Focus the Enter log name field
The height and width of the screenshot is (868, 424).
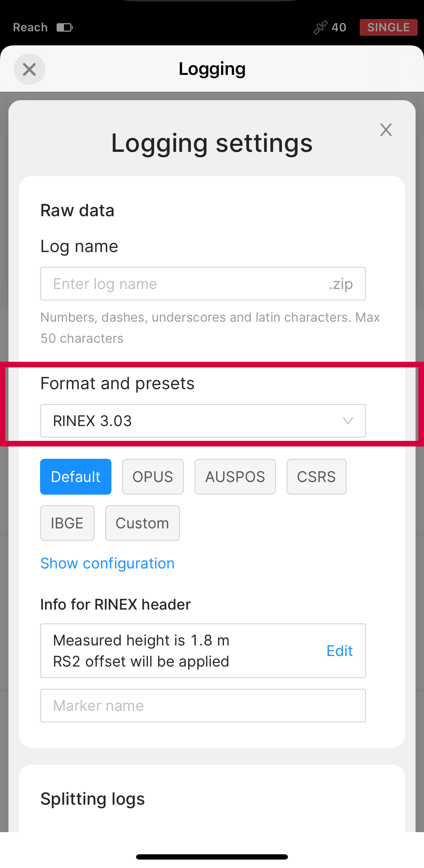(183, 284)
